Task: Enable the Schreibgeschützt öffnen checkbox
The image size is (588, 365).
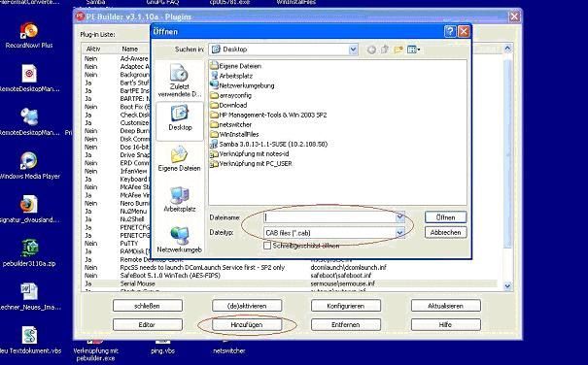Action: [267, 246]
